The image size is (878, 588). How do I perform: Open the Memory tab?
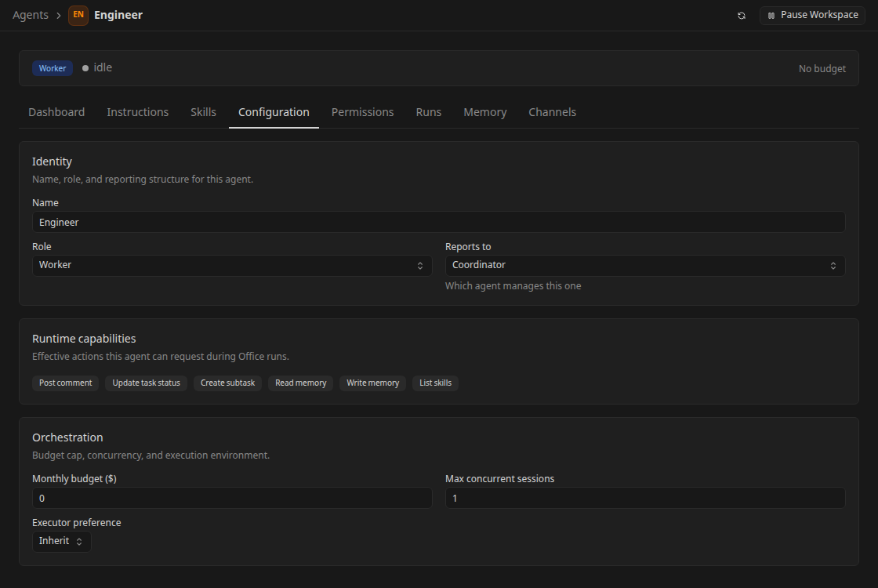[485, 112]
